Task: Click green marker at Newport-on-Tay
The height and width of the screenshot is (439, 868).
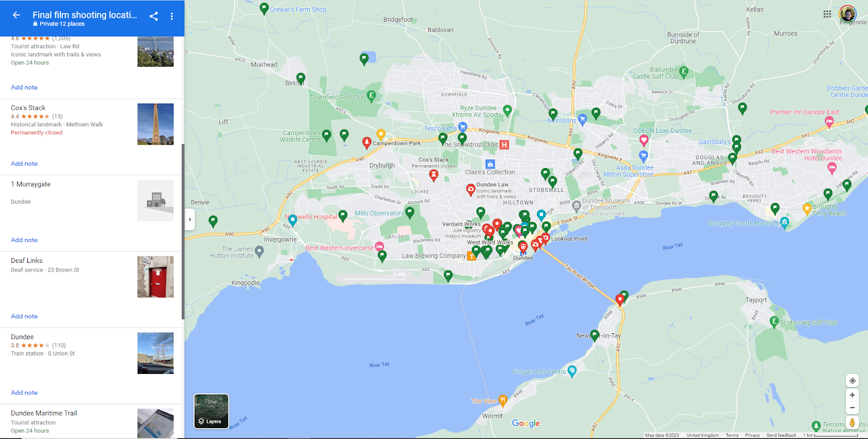Action: (595, 335)
